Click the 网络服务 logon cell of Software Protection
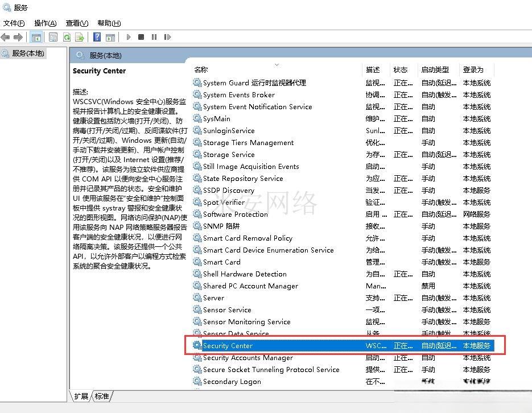Screen dimensions: 532x413 click(x=477, y=214)
